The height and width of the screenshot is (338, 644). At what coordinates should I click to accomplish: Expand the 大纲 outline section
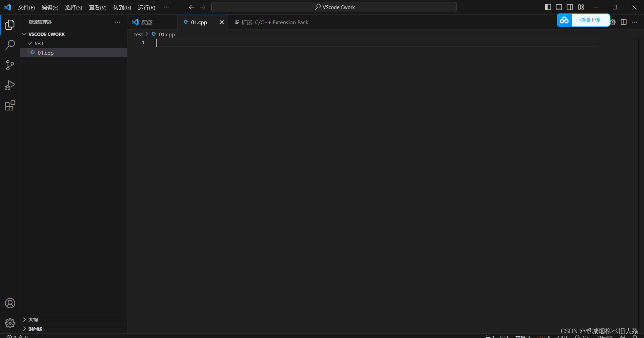coord(24,320)
